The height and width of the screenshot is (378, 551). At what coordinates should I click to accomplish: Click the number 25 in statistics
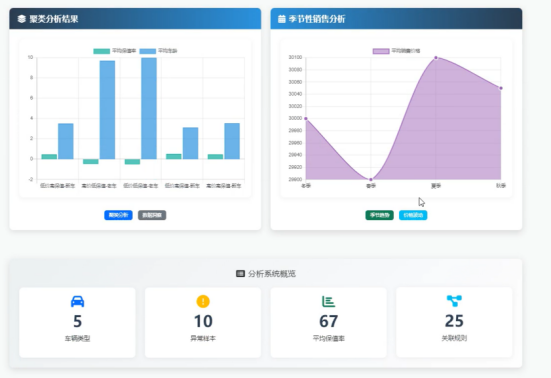(x=454, y=321)
